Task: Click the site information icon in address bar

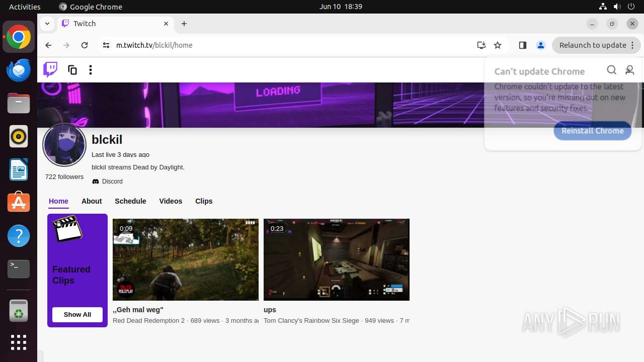Action: (106, 45)
